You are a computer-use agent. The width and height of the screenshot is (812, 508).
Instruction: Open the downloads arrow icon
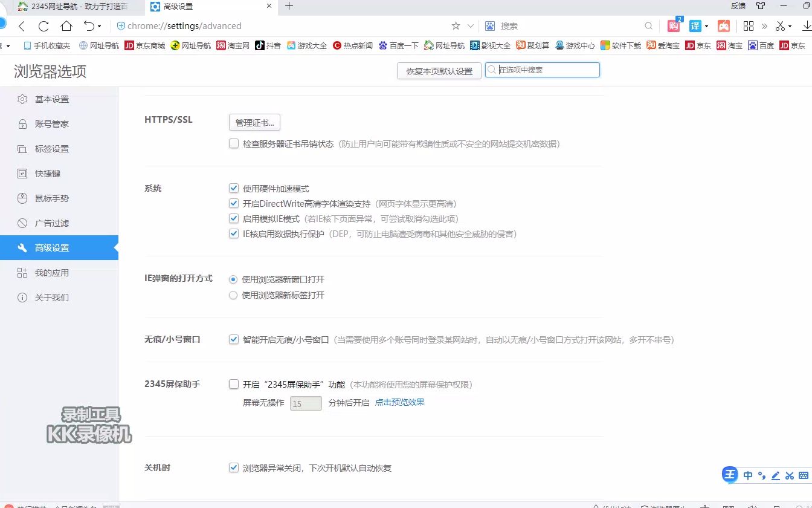pos(807,26)
